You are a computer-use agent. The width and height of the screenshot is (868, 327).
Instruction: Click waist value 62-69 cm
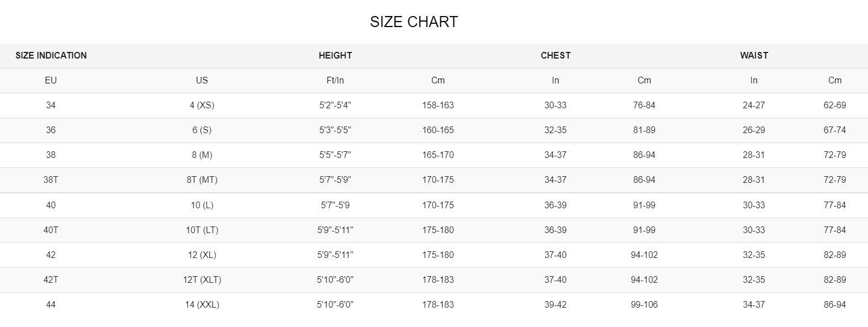[834, 105]
